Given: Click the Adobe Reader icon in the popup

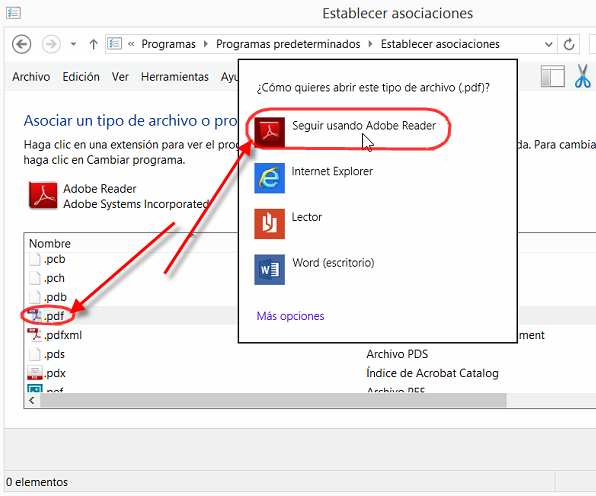Looking at the screenshot, I should (269, 132).
